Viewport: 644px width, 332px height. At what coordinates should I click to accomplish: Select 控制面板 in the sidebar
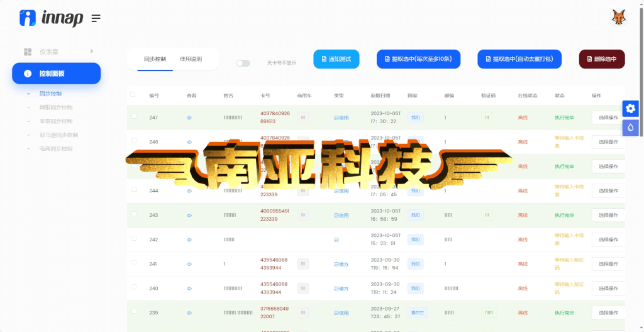point(56,74)
